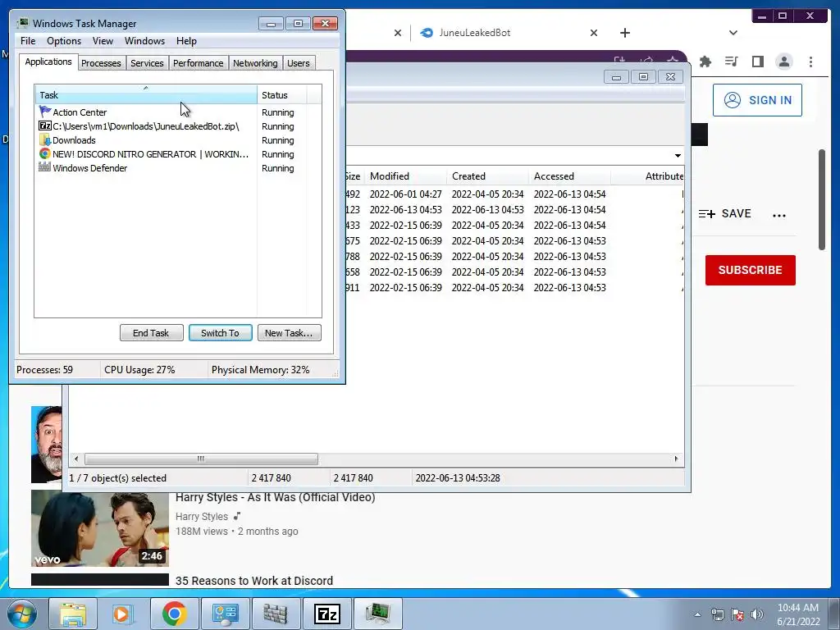This screenshot has height=630, width=840.
Task: Open the clock showing 10:44 AM
Action: click(x=798, y=614)
